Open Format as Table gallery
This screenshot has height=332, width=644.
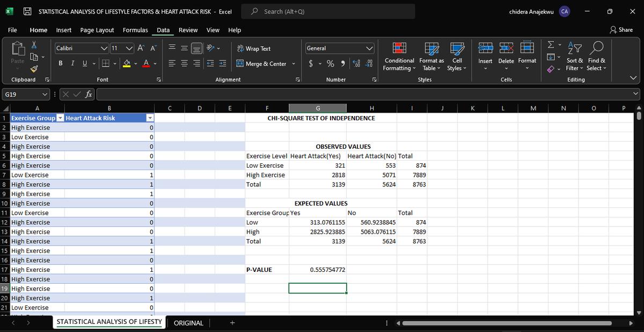click(x=431, y=57)
